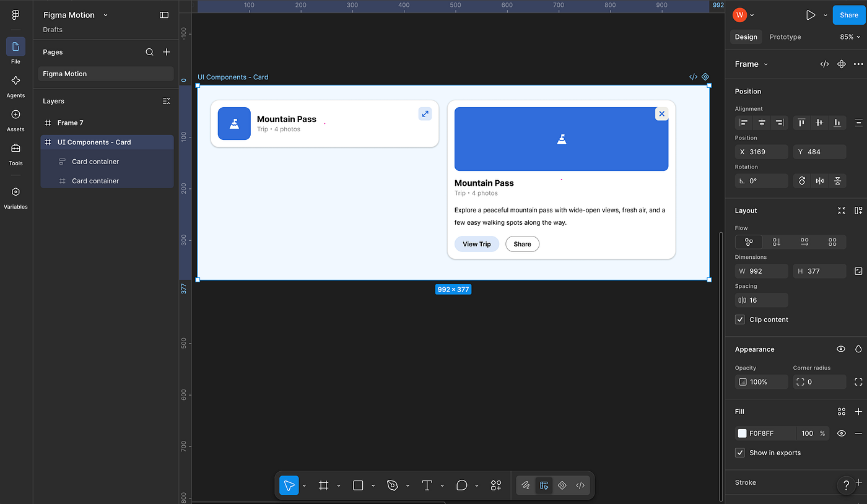Open the Help question mark button
Viewport: 867px width, 504px height.
click(x=847, y=485)
